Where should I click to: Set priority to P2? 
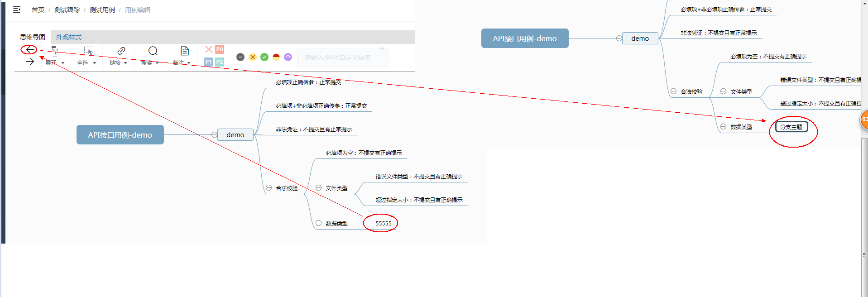click(x=220, y=62)
